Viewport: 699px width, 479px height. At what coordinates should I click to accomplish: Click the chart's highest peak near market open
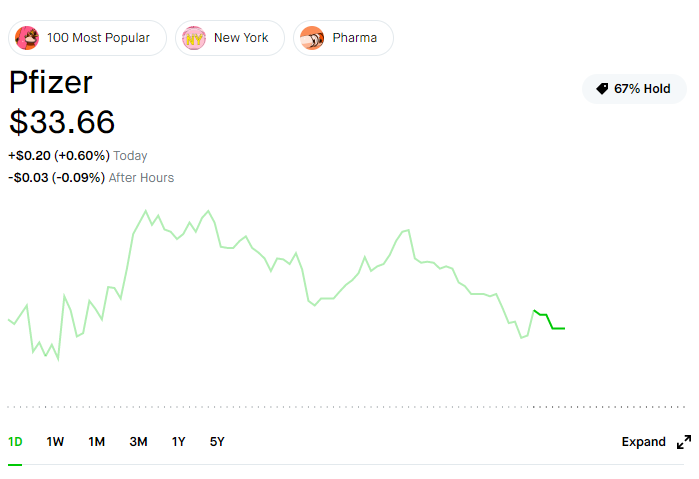pos(145,211)
